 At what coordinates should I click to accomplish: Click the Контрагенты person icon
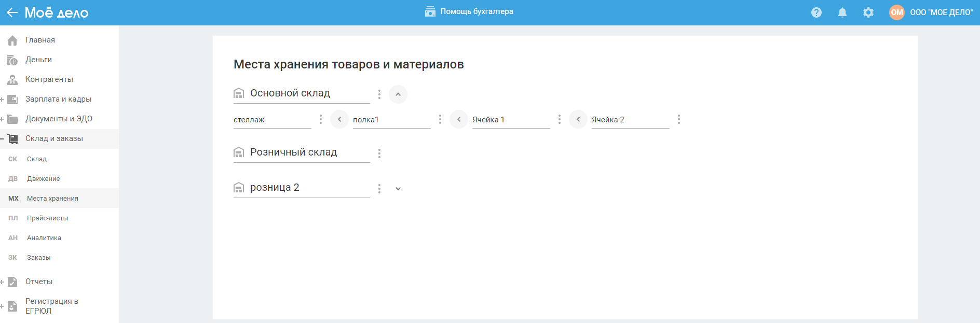click(12, 79)
